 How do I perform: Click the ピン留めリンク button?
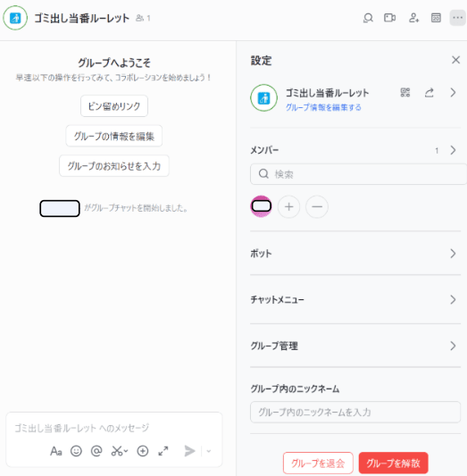click(114, 106)
